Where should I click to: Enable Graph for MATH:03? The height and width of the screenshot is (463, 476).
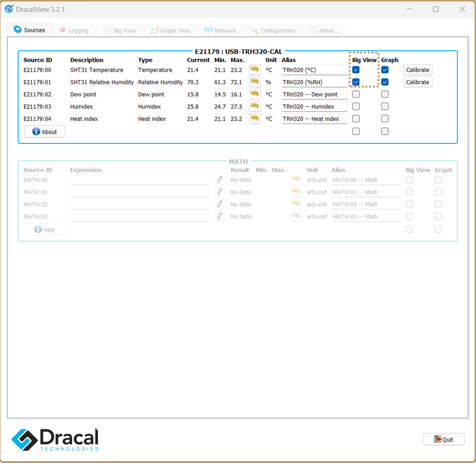tap(438, 216)
